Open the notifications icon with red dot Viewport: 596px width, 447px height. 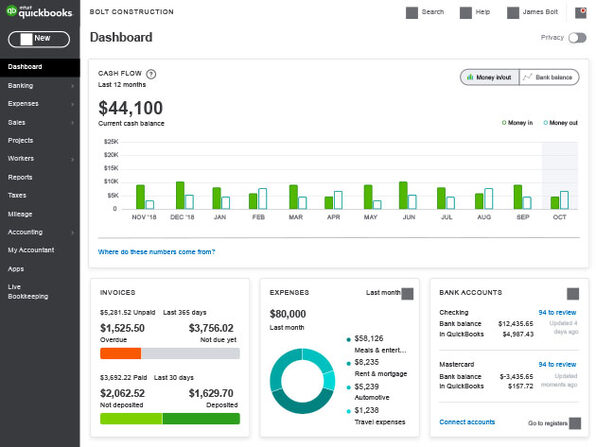pyautogui.click(x=581, y=13)
